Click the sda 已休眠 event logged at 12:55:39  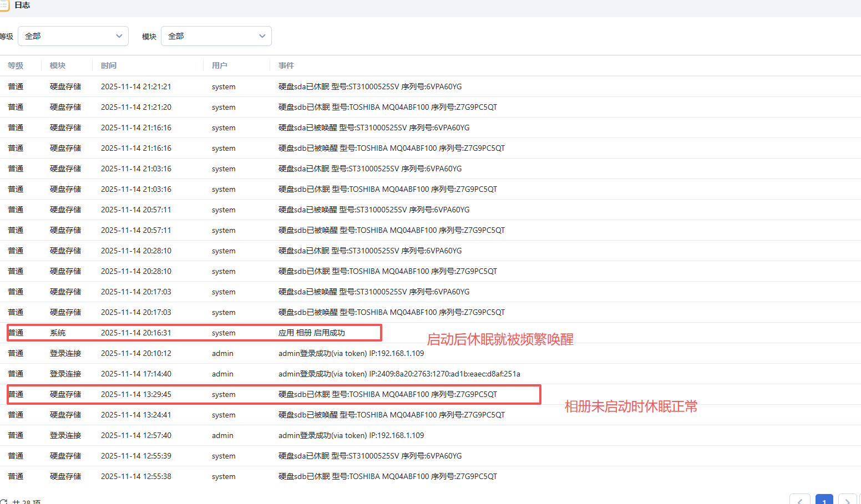(x=370, y=456)
